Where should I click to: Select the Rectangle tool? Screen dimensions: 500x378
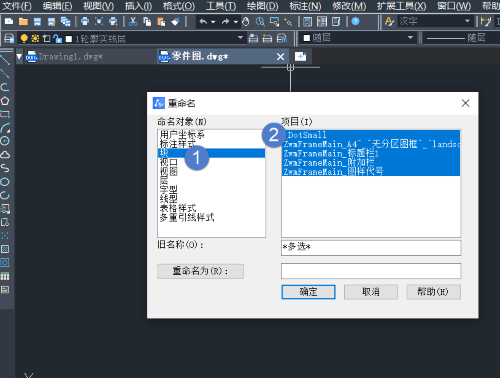(x=5, y=114)
